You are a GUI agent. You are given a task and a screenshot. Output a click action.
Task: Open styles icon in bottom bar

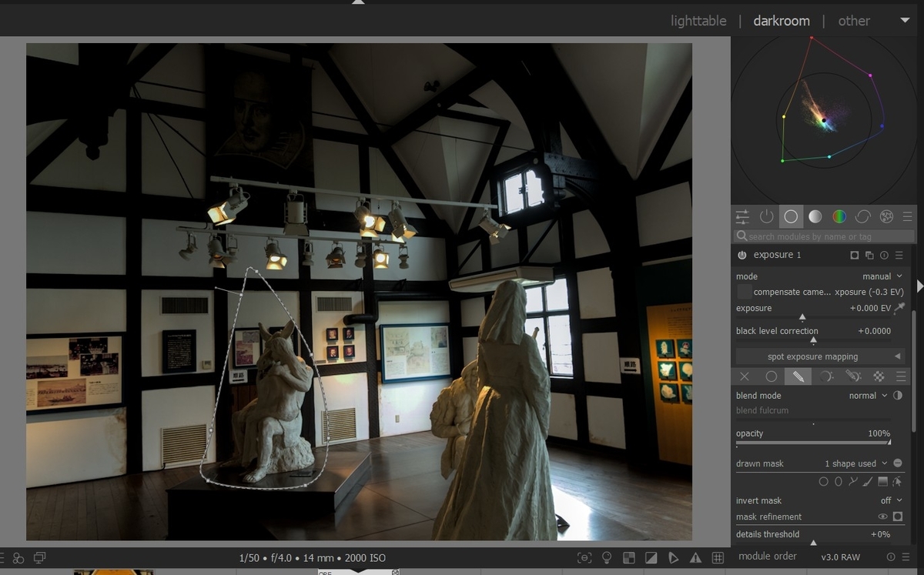click(x=18, y=558)
